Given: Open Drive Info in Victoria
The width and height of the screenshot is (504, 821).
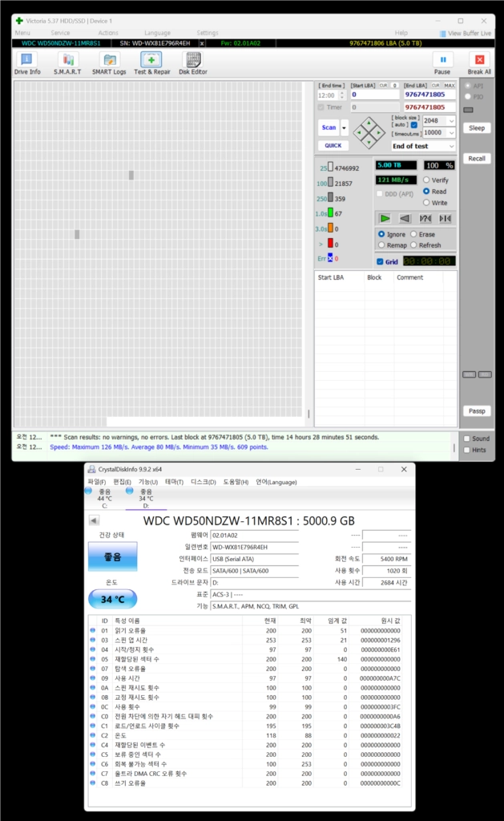Looking at the screenshot, I should 26,63.
